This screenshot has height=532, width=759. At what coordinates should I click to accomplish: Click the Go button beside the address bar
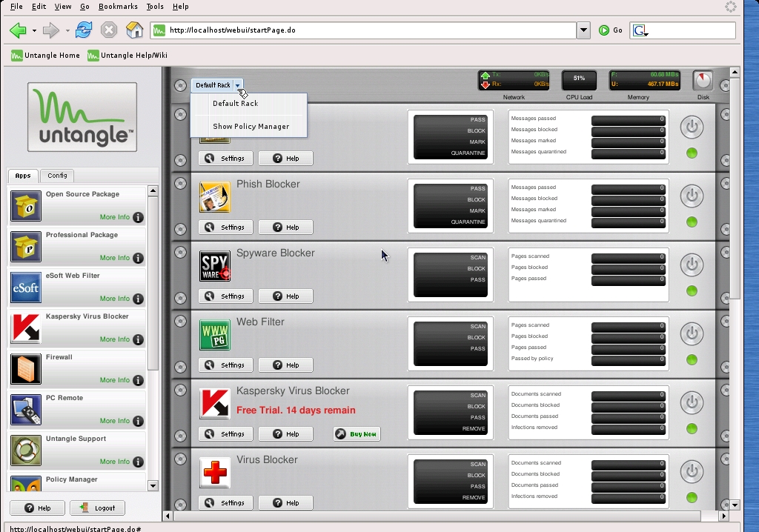(x=611, y=30)
